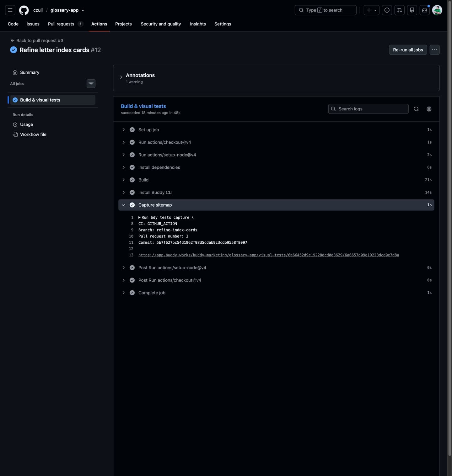Screen dimensions: 452x476
Task: Open the log settings gear icon
Action: click(x=429, y=109)
